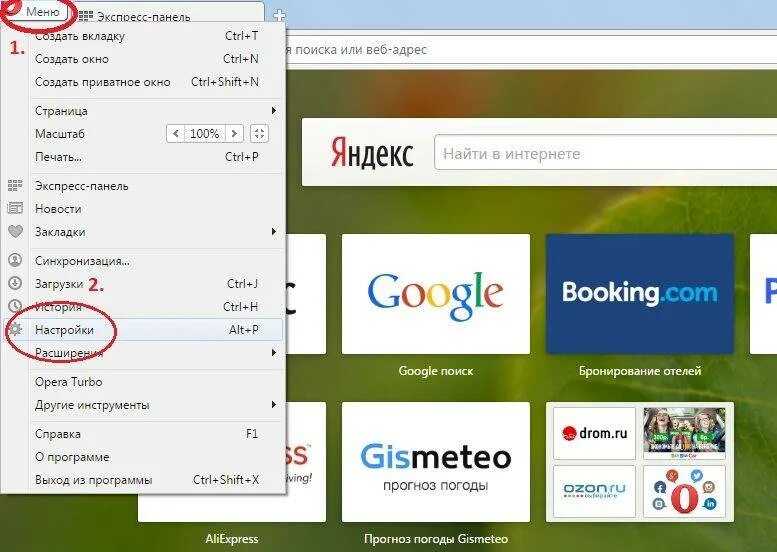The width and height of the screenshot is (777, 552).
Task: Click the Яндекс logo
Action: point(372,153)
